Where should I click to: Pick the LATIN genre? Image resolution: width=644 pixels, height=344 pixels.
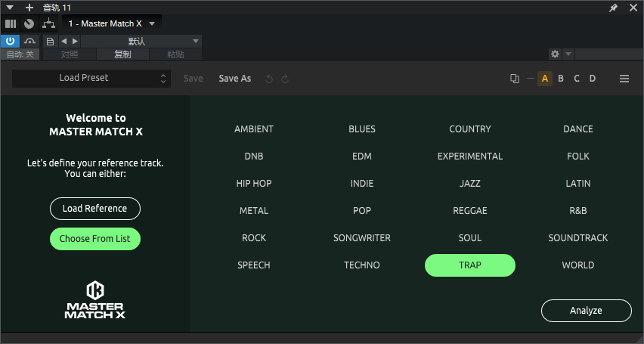[x=578, y=183]
